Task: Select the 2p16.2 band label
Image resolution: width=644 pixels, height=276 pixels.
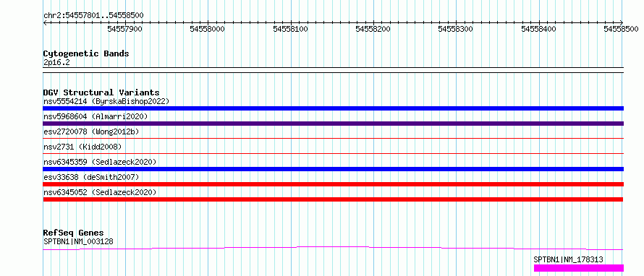Action: click(x=56, y=62)
